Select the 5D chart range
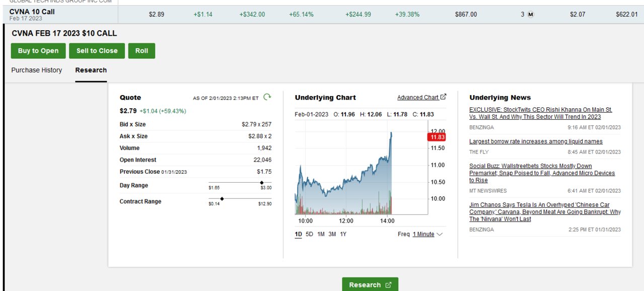The width and height of the screenshot is (644, 291). (309, 234)
